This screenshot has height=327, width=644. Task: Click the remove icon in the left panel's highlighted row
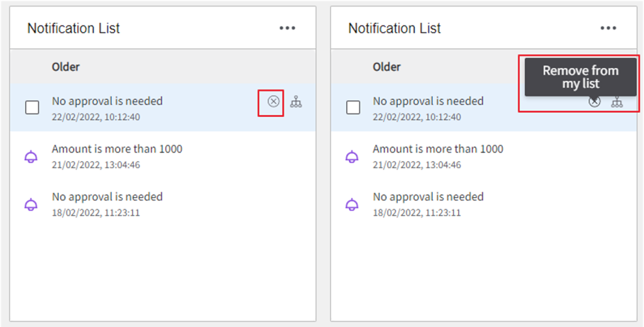(x=274, y=101)
